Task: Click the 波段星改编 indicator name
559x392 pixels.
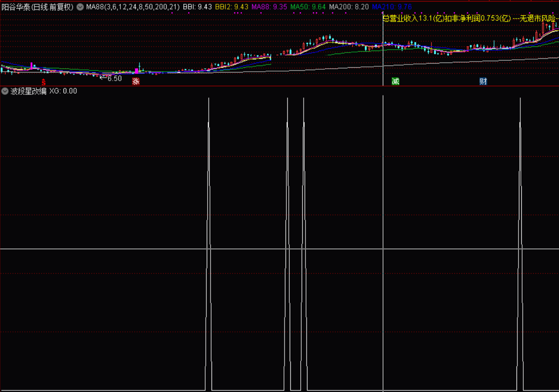Action: [x=29, y=91]
